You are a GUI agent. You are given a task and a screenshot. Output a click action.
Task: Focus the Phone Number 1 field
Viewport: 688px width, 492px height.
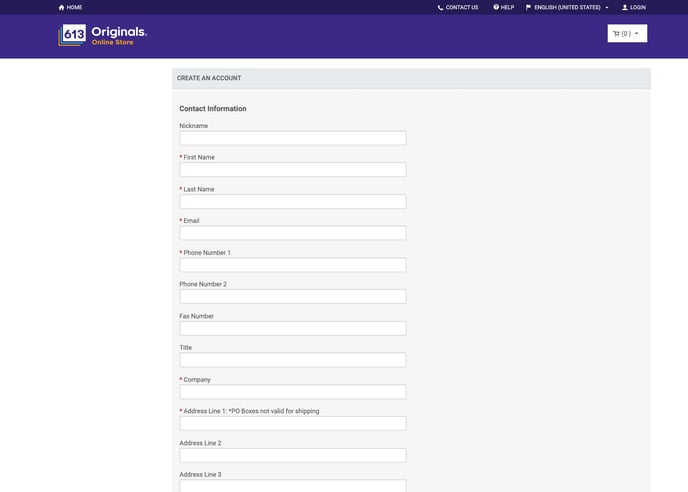click(x=293, y=265)
